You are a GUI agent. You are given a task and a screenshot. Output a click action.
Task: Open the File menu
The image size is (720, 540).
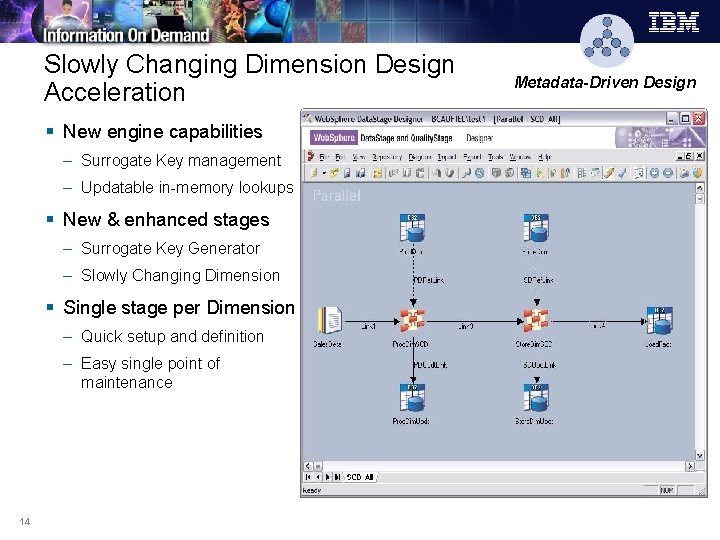click(324, 157)
